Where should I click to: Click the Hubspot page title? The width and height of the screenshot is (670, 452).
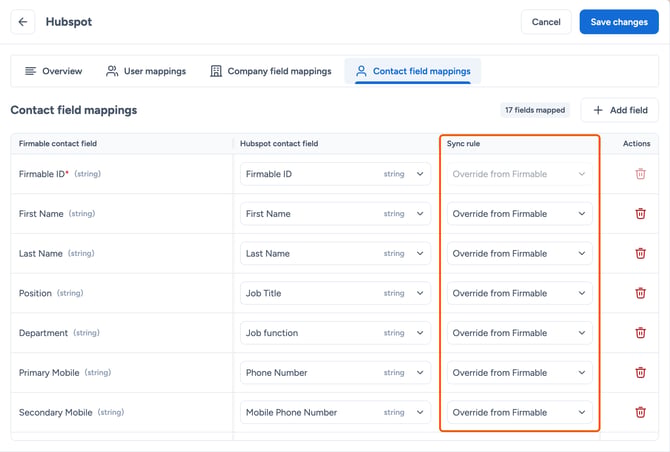[x=69, y=22]
